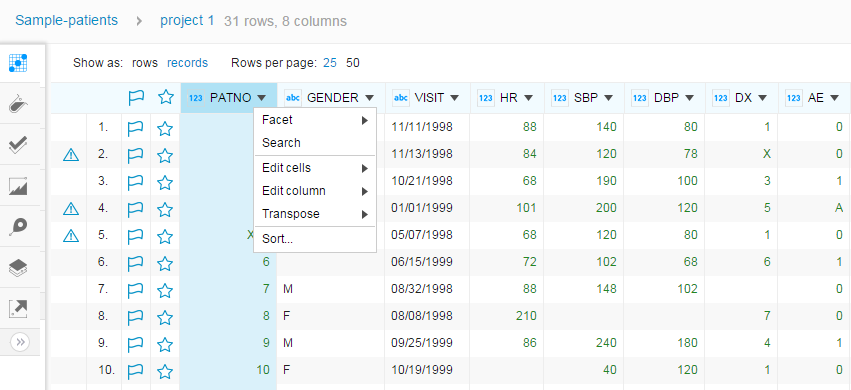Set rows per page to 25
The image size is (851, 390).
click(x=330, y=63)
